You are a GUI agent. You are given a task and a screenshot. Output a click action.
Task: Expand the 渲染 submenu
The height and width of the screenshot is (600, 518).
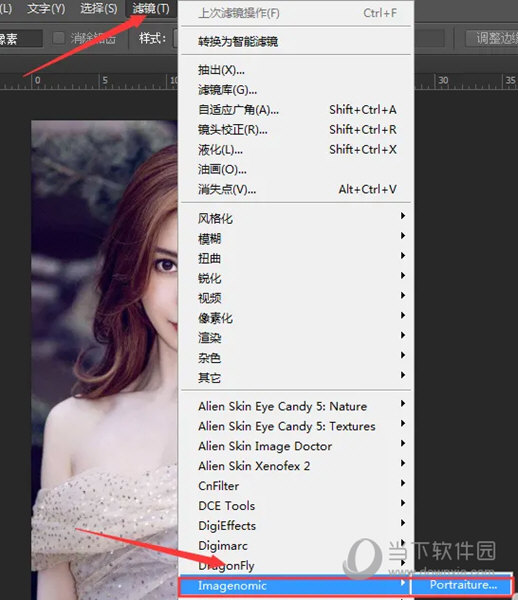295,338
